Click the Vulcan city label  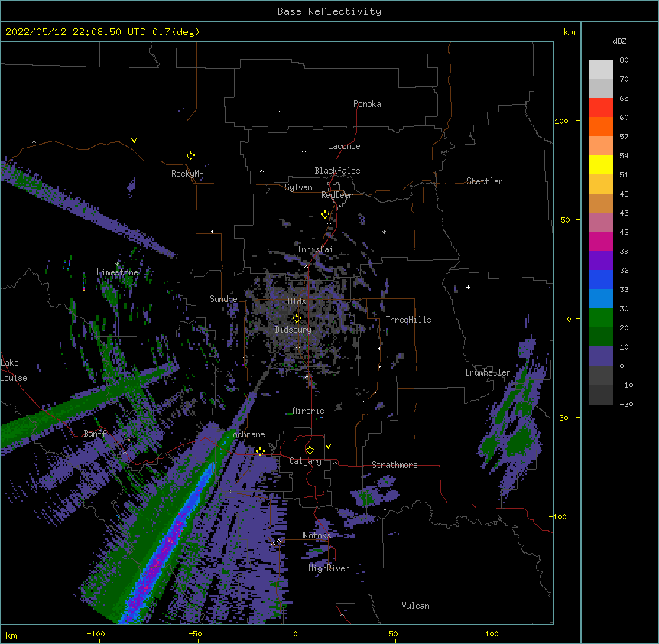(415, 606)
